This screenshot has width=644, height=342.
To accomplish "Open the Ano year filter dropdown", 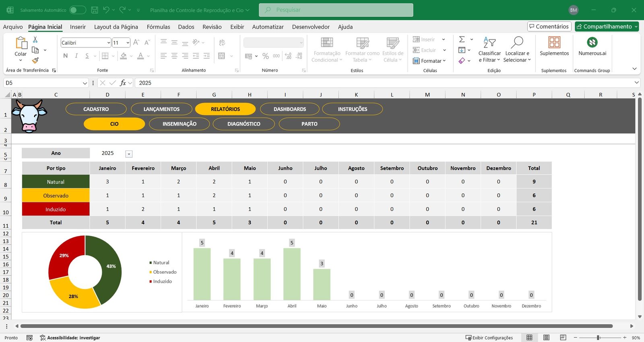I will pyautogui.click(x=129, y=154).
